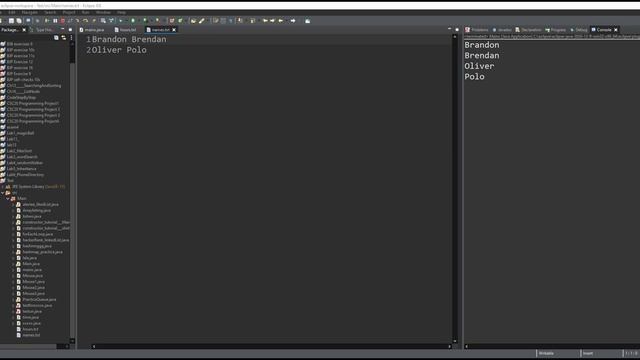
Task: Click the Save icon in the toolbar
Action: tap(11, 21)
